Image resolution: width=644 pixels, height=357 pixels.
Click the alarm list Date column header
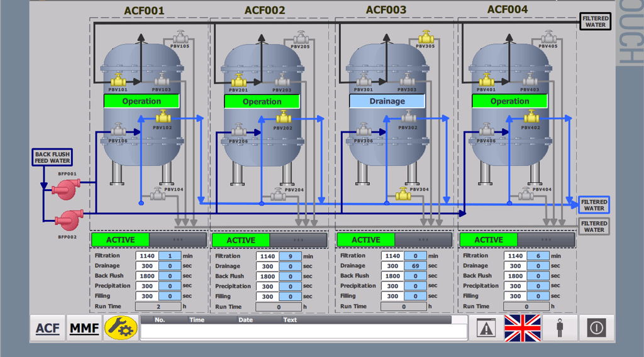pyautogui.click(x=246, y=320)
